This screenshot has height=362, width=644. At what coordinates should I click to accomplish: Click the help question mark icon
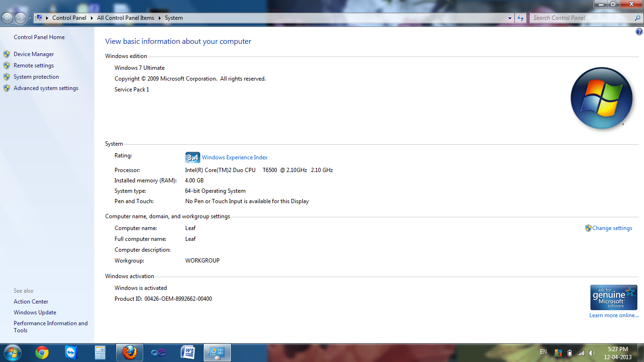pos(639,32)
